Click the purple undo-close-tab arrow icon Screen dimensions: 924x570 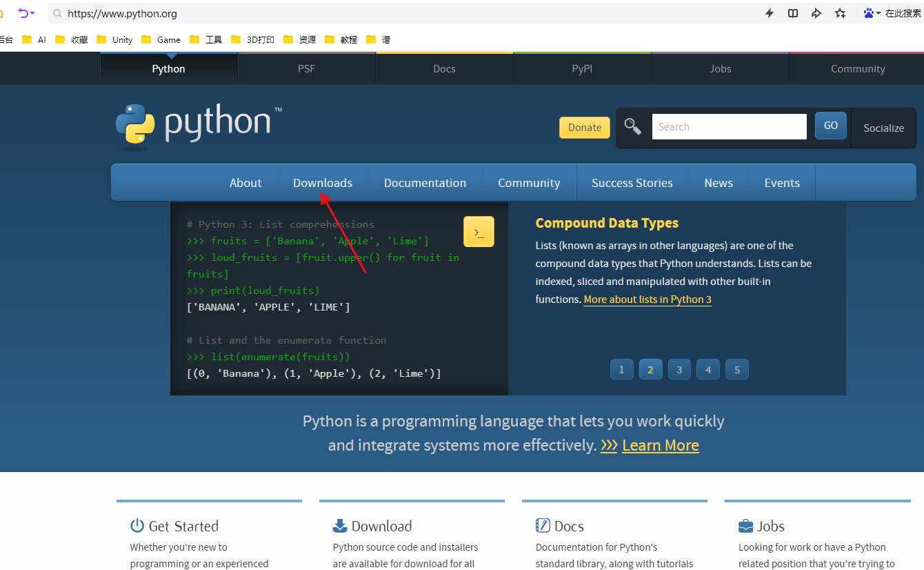23,13
